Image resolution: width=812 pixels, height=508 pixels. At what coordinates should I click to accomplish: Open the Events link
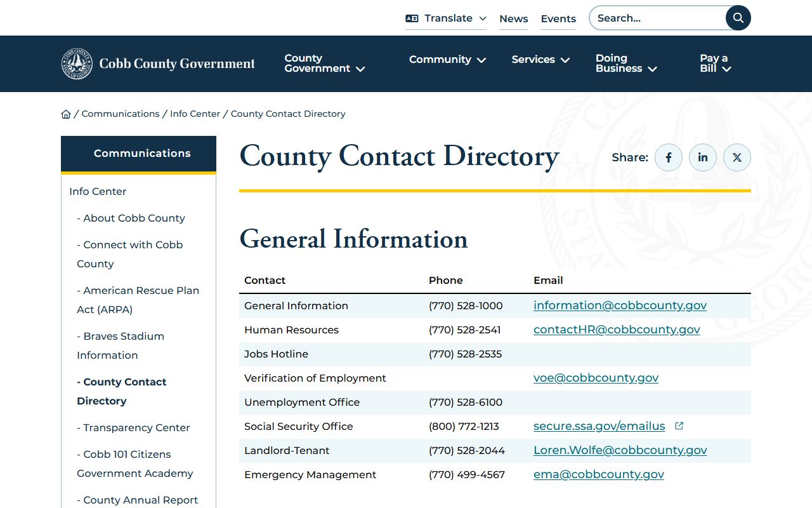tap(558, 19)
